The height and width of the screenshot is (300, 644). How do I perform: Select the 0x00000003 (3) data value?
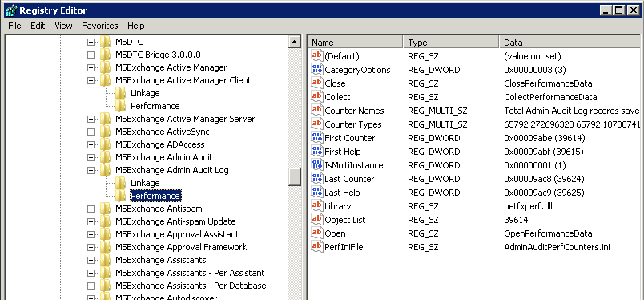535,70
